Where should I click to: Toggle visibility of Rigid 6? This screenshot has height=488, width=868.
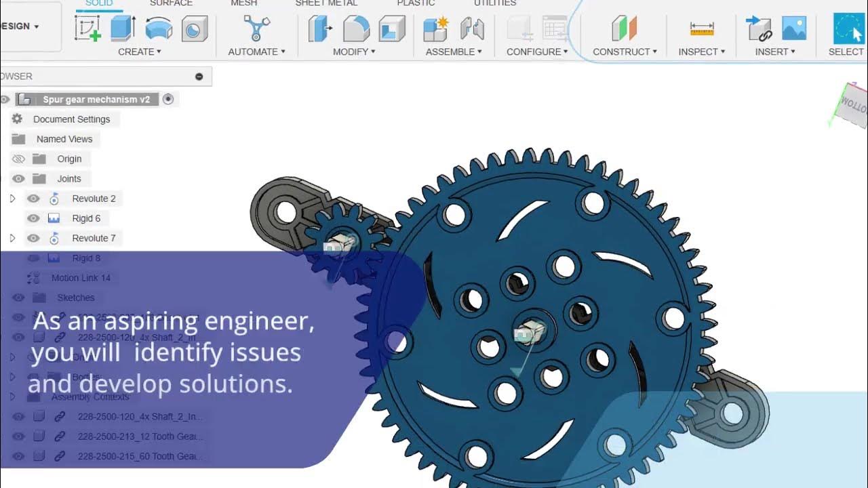(x=33, y=218)
